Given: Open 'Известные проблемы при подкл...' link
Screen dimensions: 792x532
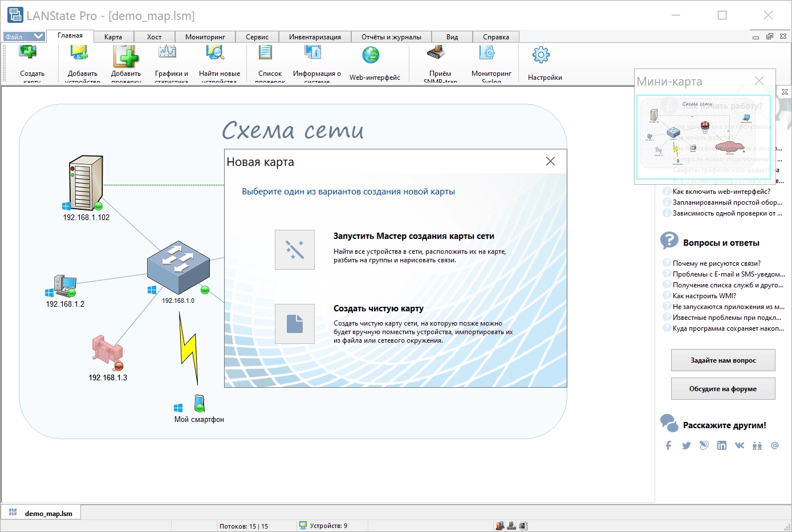Looking at the screenshot, I should [727, 318].
